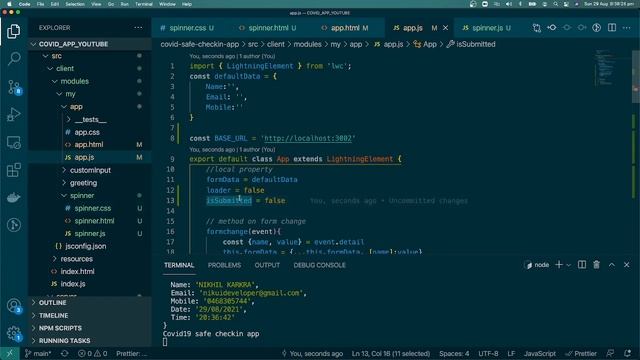Open the Git graph icon in activity bar

click(13, 225)
